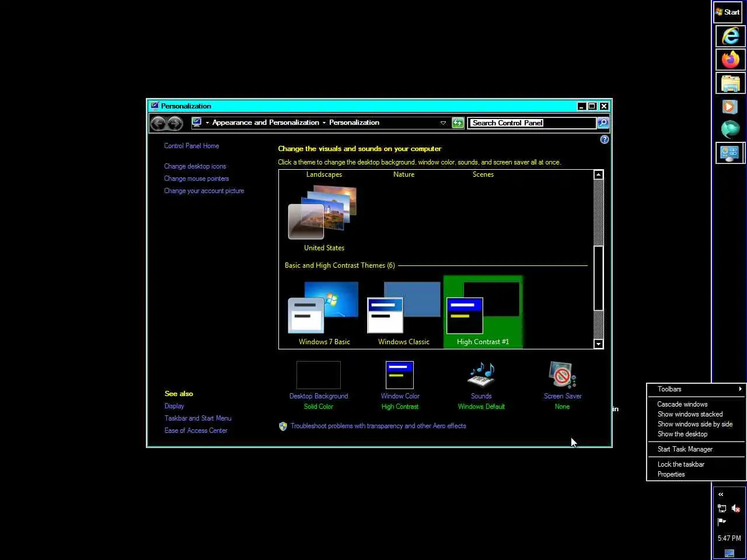Click the Personalization breadcrumb

(354, 123)
